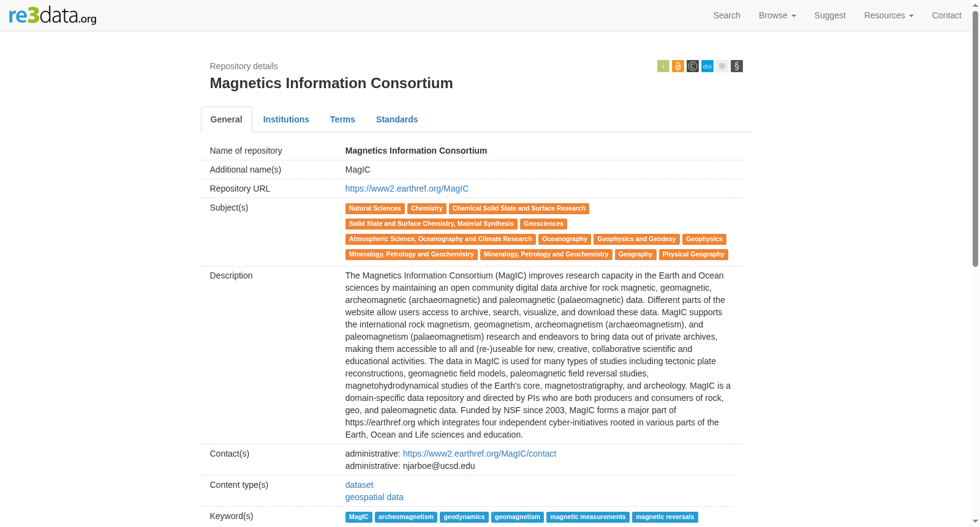This screenshot has height=527, width=980.
Task: Click the blue doi badge icon
Action: click(x=707, y=66)
